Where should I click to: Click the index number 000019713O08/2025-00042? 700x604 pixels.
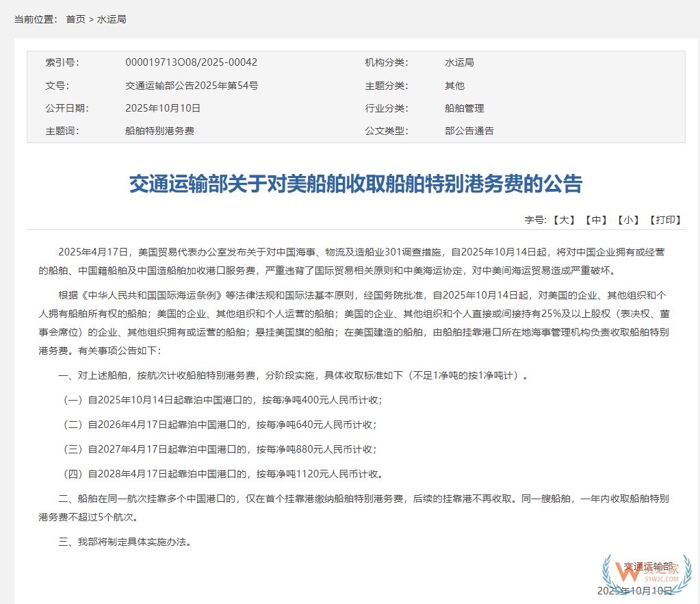tap(191, 62)
